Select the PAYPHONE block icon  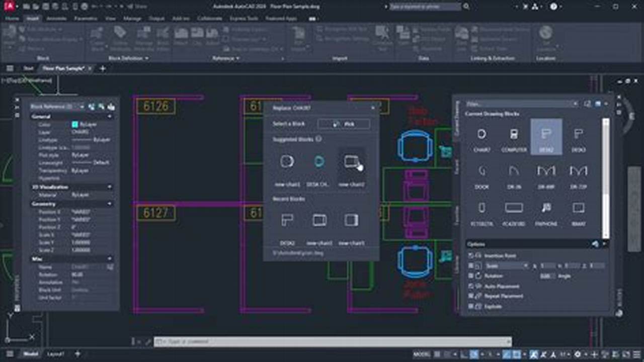546,208
